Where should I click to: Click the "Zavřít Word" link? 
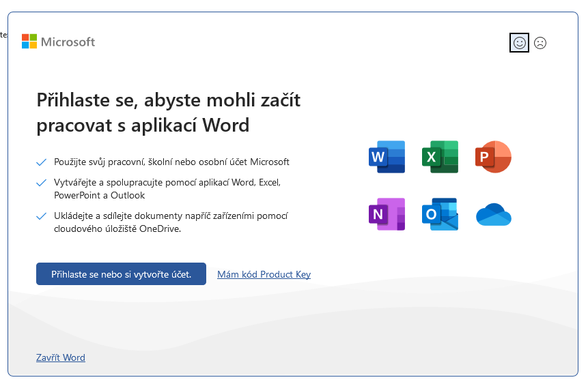[61, 357]
